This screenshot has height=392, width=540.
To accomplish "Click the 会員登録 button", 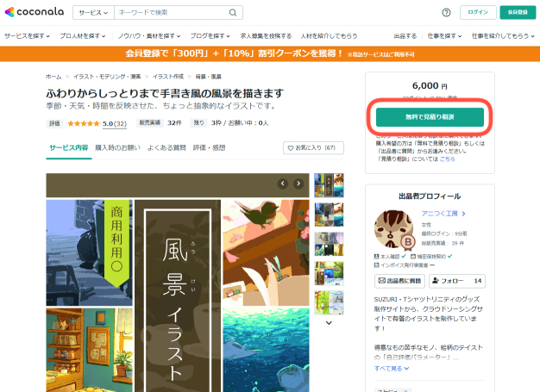I will [x=518, y=12].
